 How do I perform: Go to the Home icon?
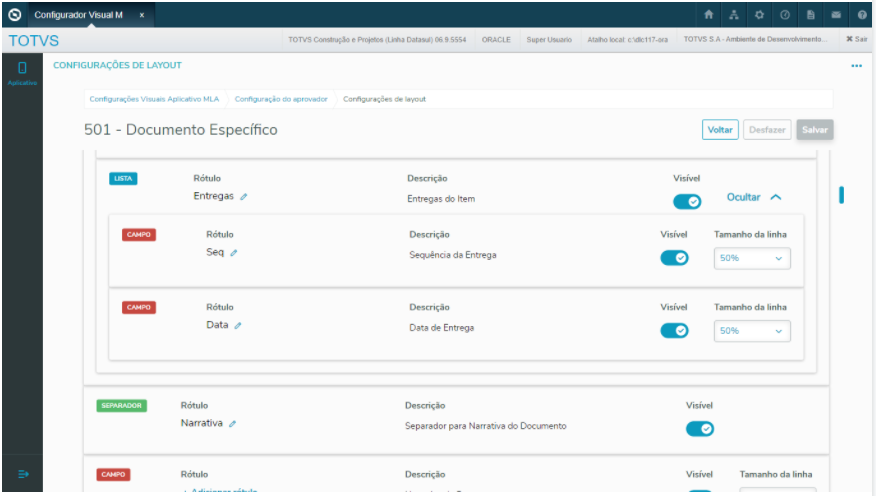708,15
